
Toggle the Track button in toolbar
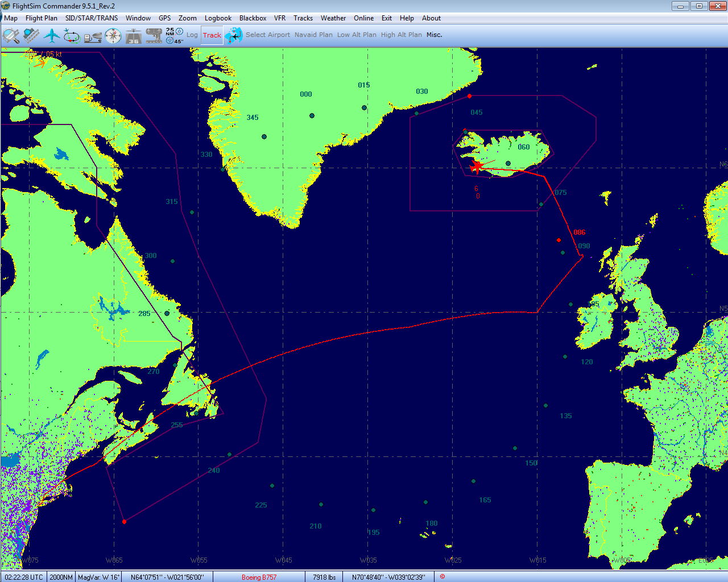pos(212,35)
